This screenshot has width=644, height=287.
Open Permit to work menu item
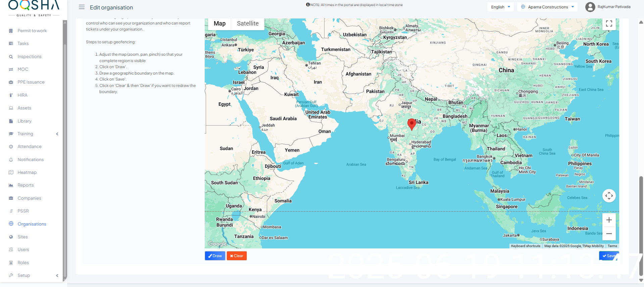click(x=32, y=31)
